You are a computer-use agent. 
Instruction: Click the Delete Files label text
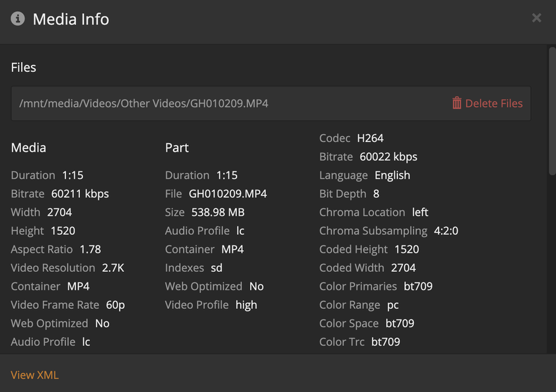point(494,104)
